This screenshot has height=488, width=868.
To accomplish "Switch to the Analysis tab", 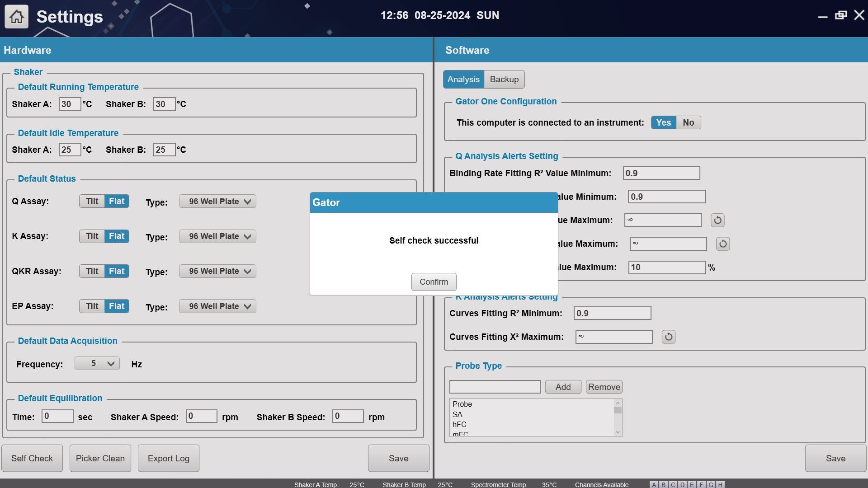I will [463, 79].
